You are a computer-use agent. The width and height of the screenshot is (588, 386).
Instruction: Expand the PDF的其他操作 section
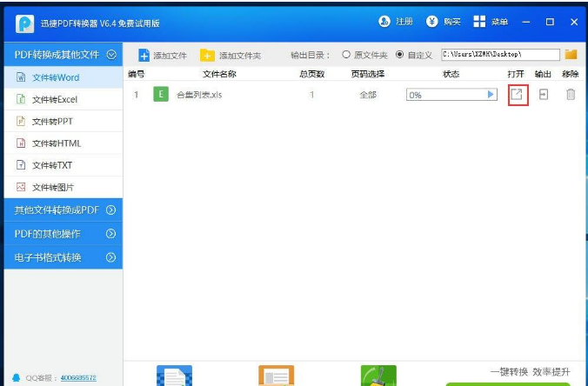pyautogui.click(x=110, y=234)
